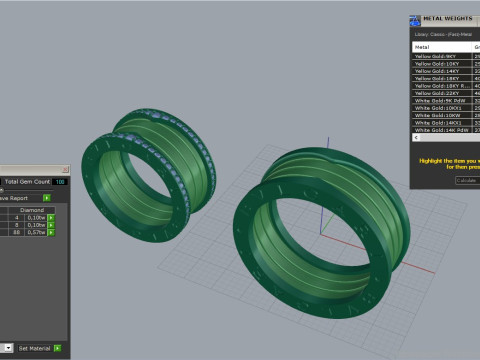Image resolution: width=480 pixels, height=360 pixels.
Task: Click the Diamond column header in gem table
Action: pyautogui.click(x=32, y=210)
